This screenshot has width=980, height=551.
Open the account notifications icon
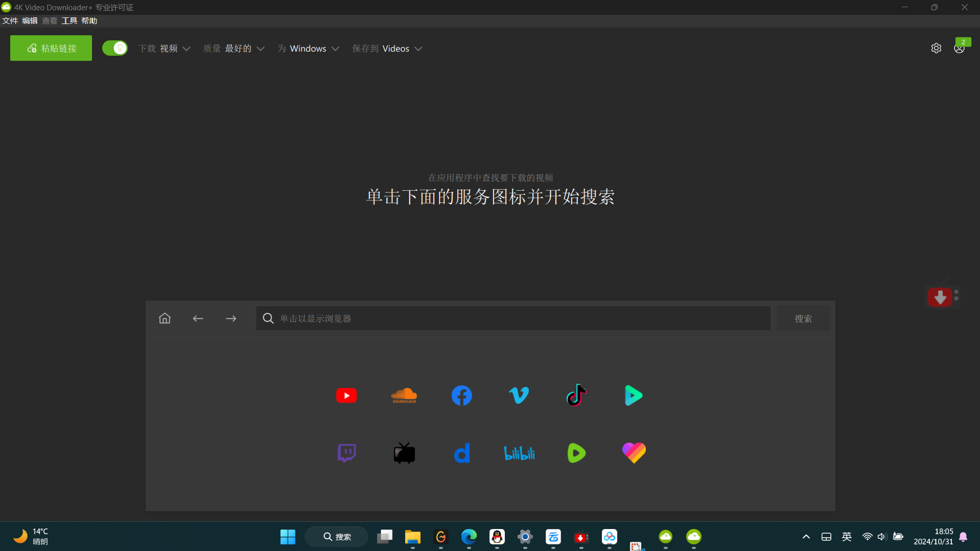(960, 48)
